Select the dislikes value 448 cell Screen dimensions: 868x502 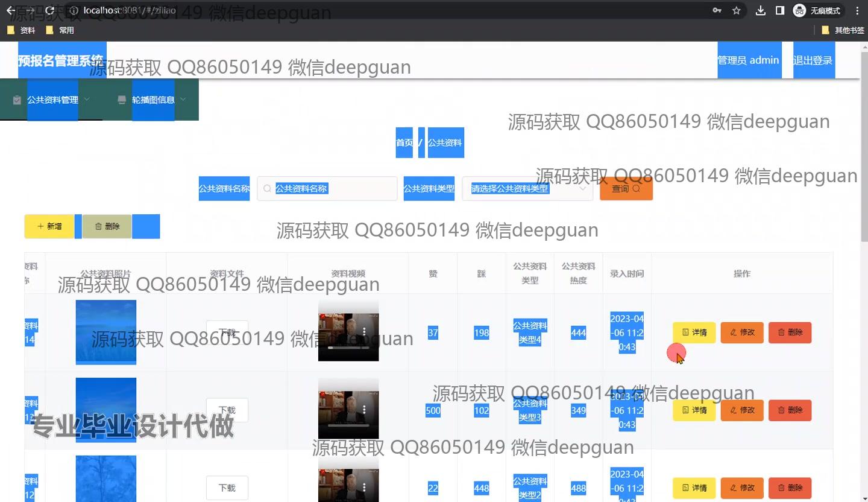[x=482, y=488]
